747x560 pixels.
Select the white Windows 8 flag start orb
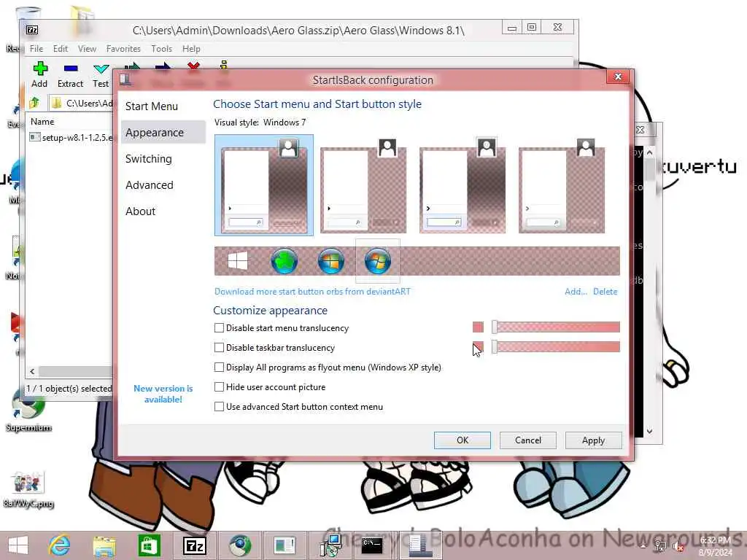pos(237,261)
